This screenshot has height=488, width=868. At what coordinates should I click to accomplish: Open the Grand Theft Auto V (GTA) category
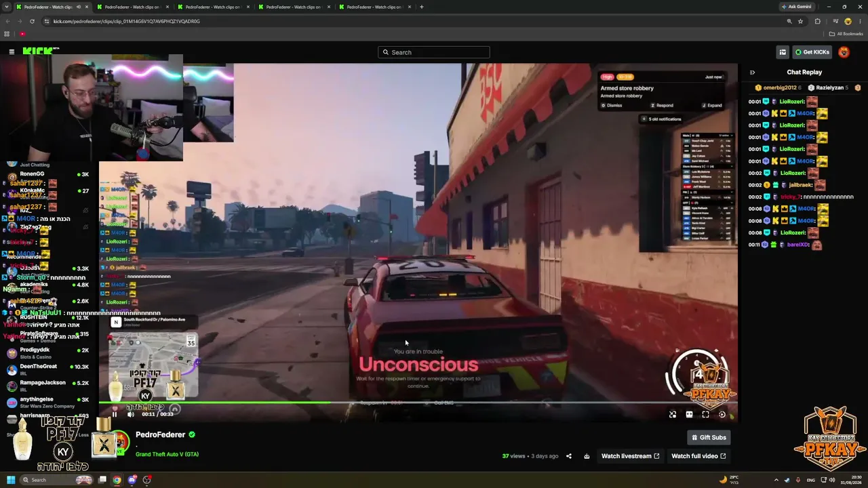tap(167, 454)
